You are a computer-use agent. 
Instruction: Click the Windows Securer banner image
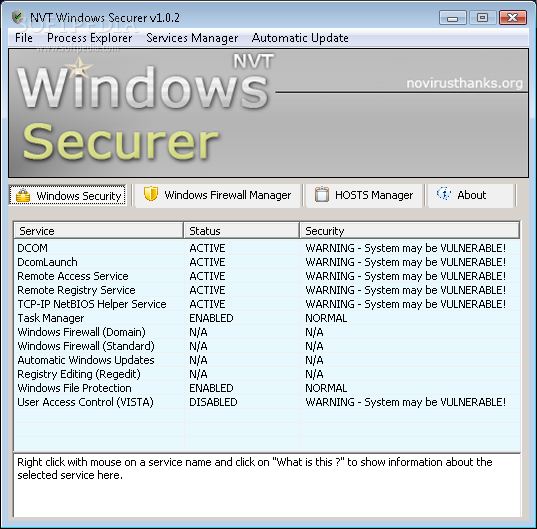tap(268, 113)
